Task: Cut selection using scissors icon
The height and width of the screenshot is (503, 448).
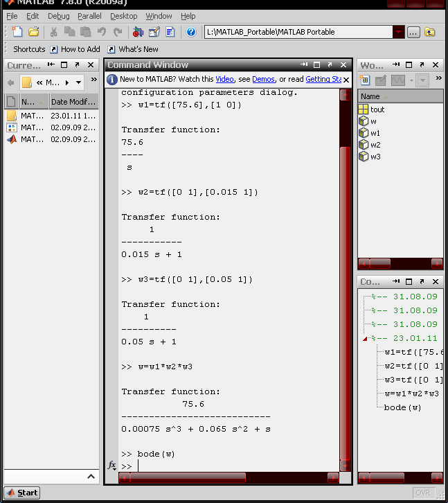Action: [x=53, y=32]
